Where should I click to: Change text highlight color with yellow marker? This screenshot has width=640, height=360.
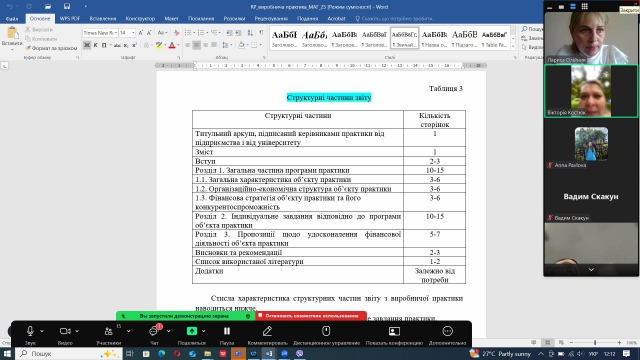click(x=158, y=45)
